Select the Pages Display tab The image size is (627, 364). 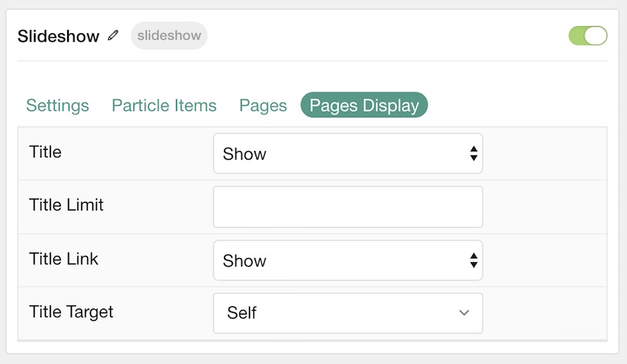364,105
